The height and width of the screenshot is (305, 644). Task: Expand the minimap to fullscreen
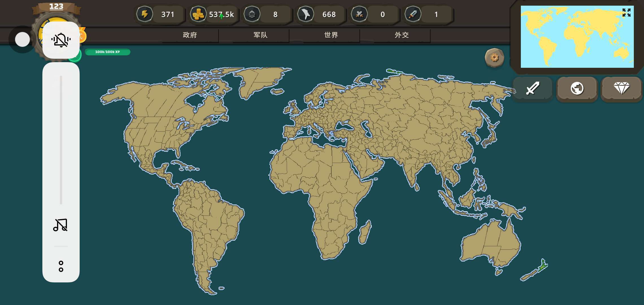626,12
